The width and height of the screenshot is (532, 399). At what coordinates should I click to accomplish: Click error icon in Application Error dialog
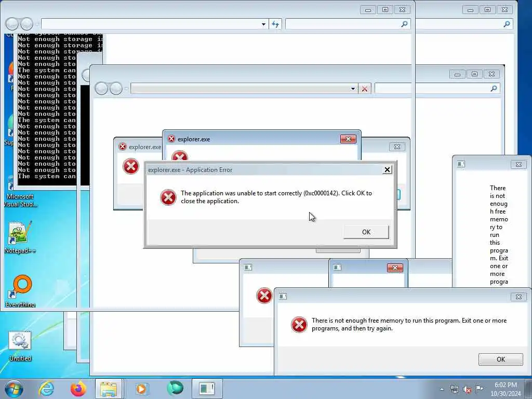tap(168, 197)
